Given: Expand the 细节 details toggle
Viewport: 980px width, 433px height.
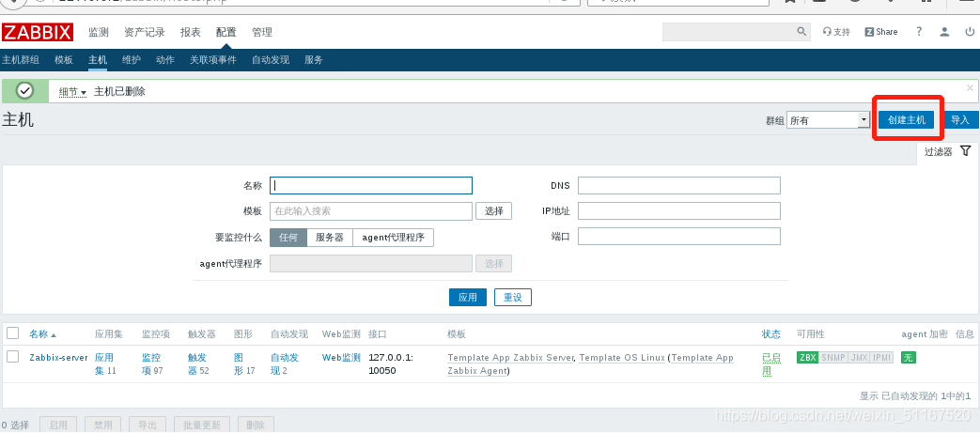Looking at the screenshot, I should pos(72,92).
